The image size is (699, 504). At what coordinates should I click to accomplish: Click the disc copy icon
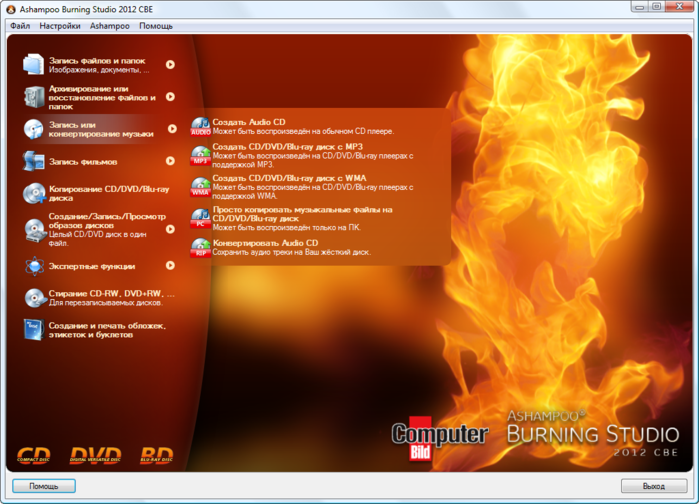click(x=34, y=193)
